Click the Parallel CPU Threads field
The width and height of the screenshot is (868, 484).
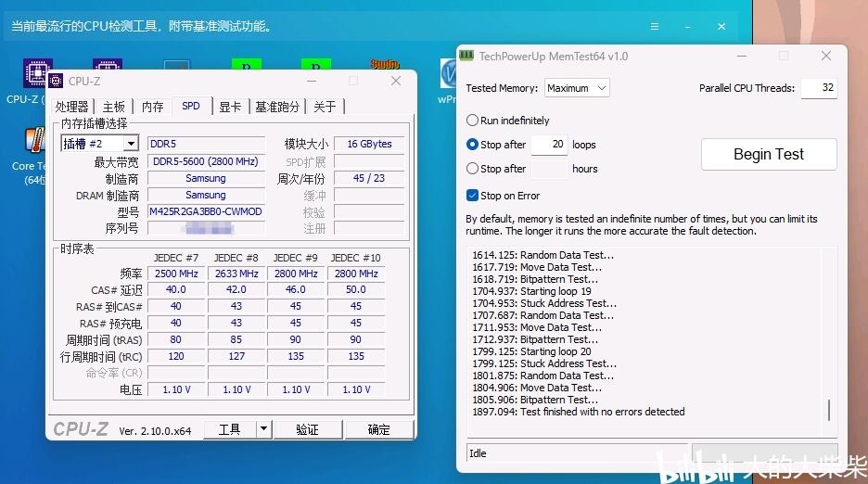819,87
